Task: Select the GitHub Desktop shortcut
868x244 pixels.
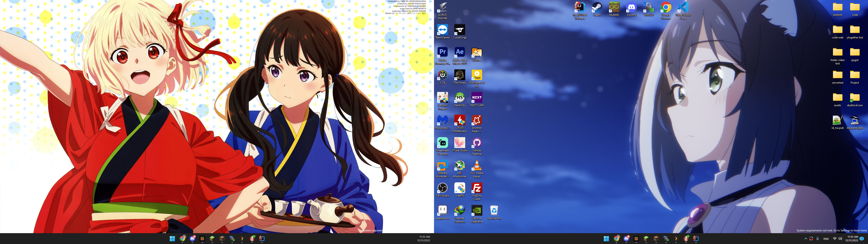Action: click(x=476, y=143)
